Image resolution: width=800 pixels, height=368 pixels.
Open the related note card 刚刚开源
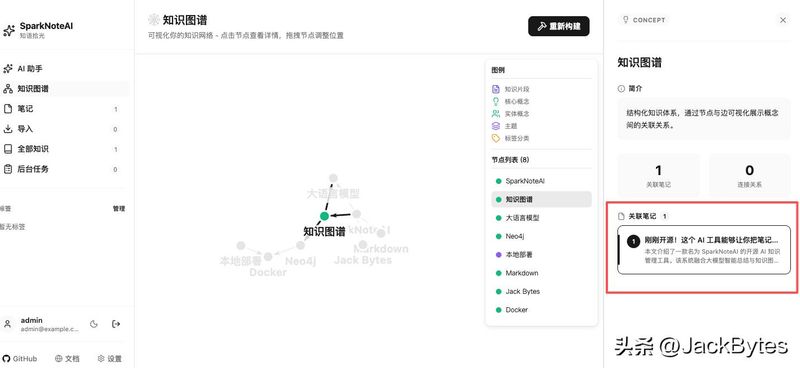tap(704, 250)
